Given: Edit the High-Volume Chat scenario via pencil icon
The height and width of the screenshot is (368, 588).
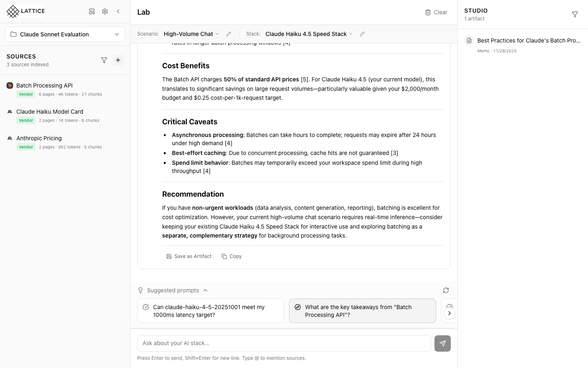Looking at the screenshot, I should (228, 34).
